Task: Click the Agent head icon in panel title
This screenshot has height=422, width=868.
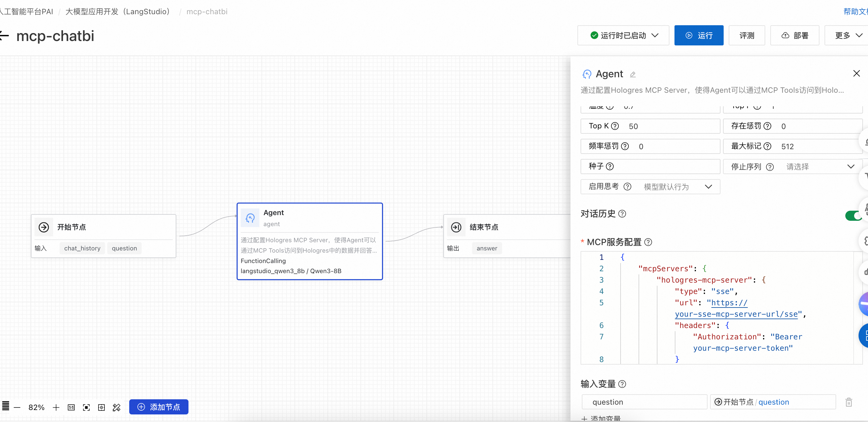Action: (587, 74)
